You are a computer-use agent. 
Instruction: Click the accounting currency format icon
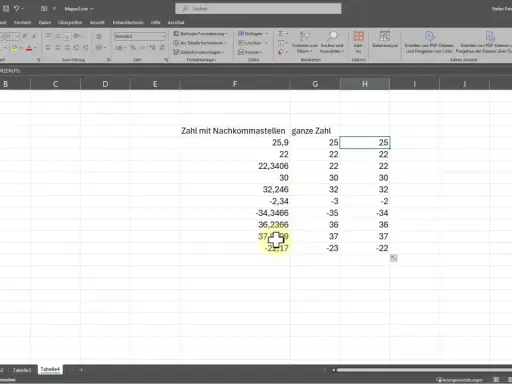[x=119, y=48]
